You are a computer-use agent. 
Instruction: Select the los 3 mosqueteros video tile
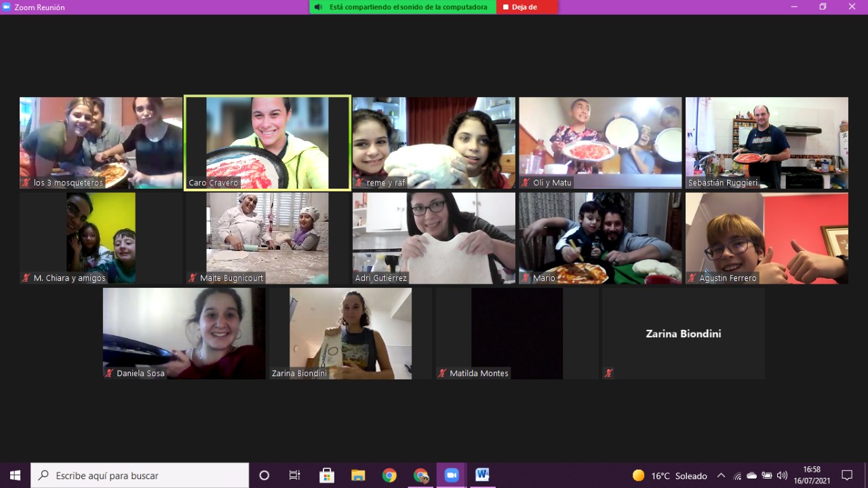click(x=101, y=143)
